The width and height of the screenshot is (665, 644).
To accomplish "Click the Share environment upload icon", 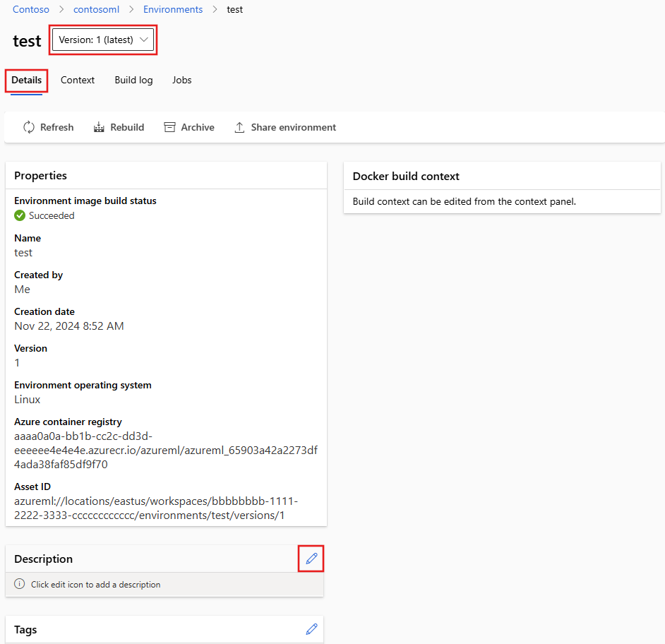I will click(239, 127).
